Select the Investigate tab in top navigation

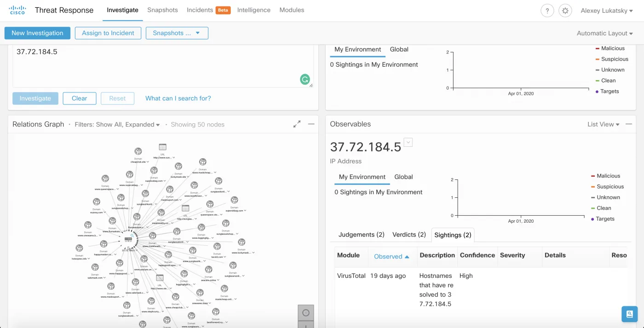(x=122, y=10)
